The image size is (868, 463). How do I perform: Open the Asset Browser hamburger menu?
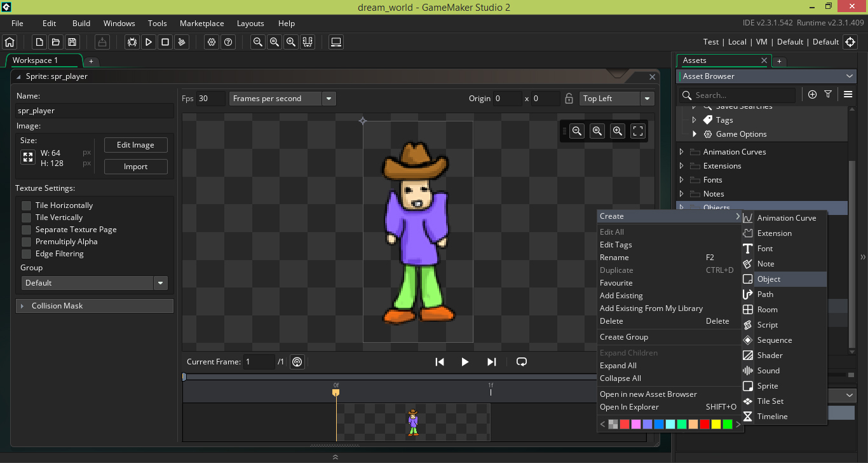[x=848, y=94]
